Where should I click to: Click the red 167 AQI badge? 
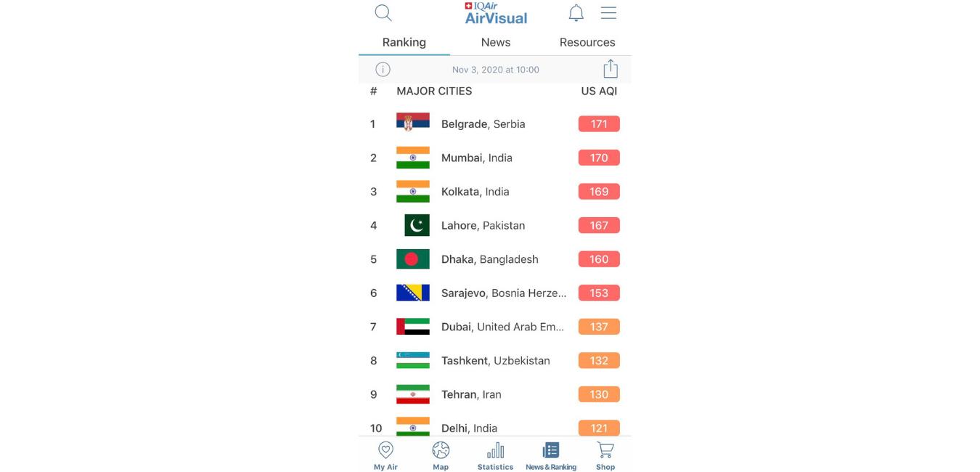coord(599,226)
